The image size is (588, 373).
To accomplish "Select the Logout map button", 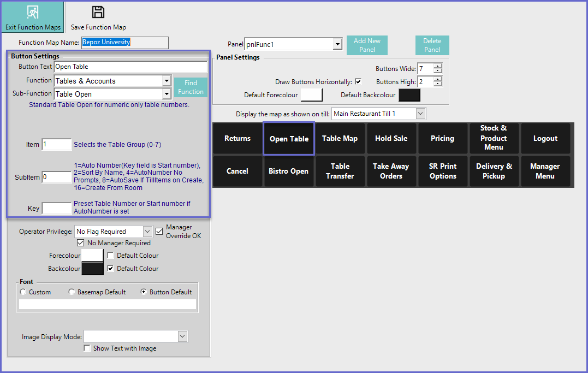I will [545, 139].
